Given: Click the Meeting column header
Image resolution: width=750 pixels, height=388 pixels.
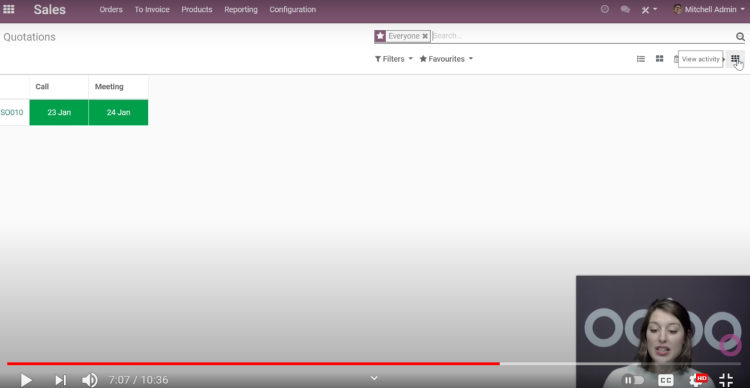Looking at the screenshot, I should (118, 87).
